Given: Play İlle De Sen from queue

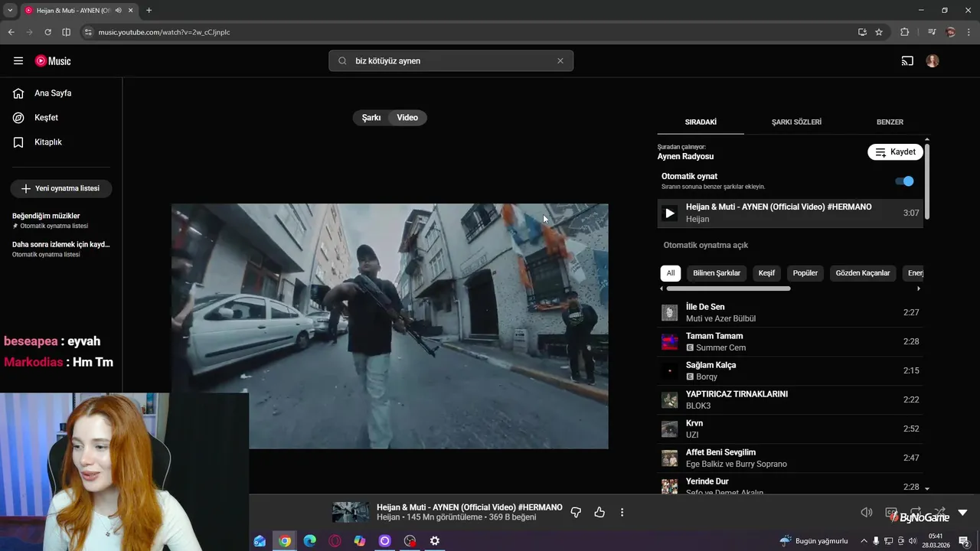Looking at the screenshot, I should click(790, 312).
